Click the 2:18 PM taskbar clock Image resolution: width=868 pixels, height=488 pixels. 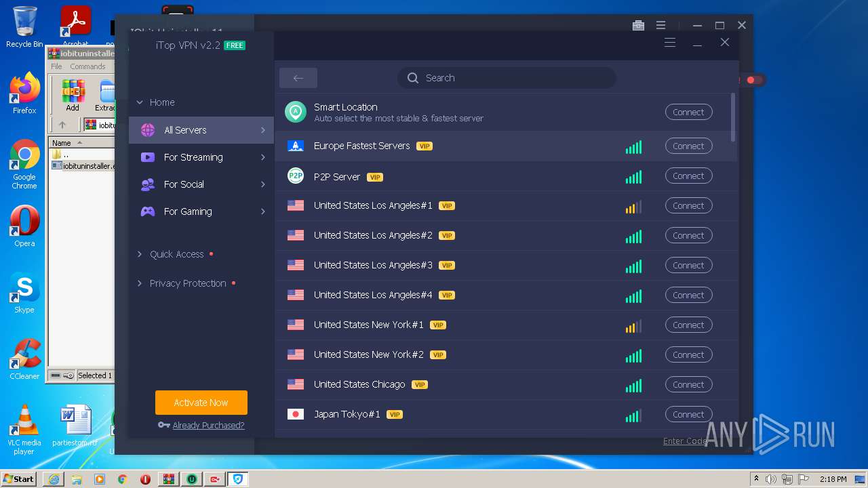coord(833,479)
